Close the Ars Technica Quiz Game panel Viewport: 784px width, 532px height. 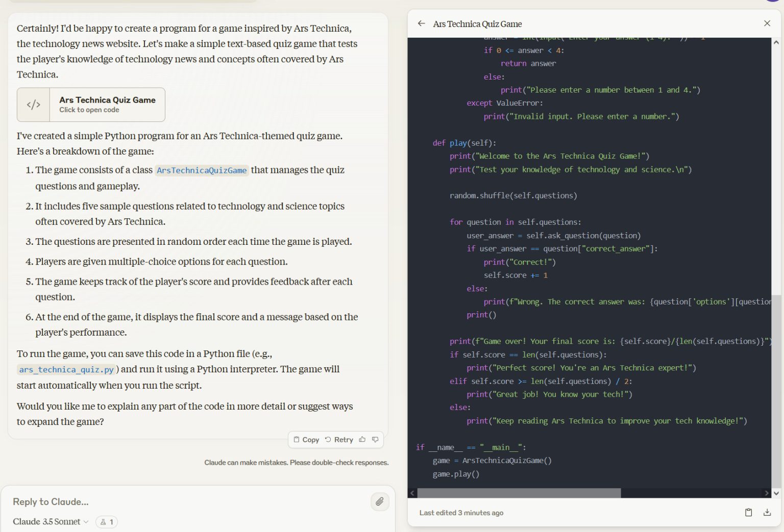pyautogui.click(x=767, y=23)
